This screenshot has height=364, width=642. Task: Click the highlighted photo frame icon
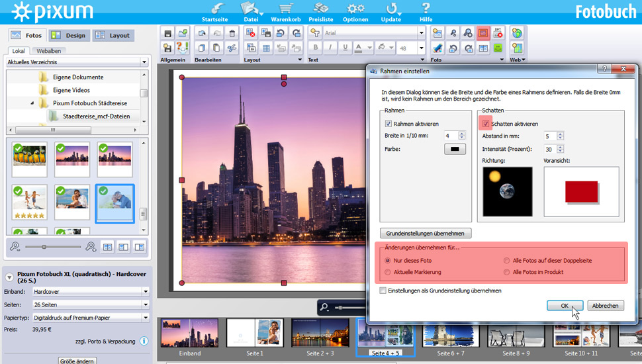(483, 33)
